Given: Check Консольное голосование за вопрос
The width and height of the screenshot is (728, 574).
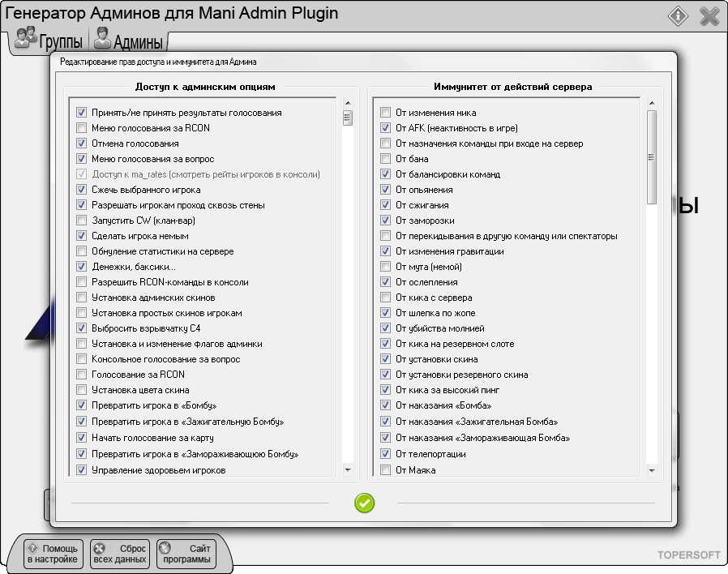Looking at the screenshot, I should 81,359.
